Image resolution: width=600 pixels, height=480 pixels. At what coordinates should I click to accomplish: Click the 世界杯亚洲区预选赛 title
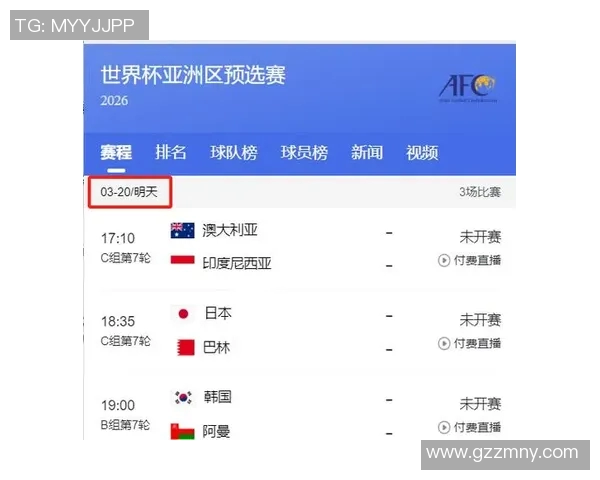point(193,74)
